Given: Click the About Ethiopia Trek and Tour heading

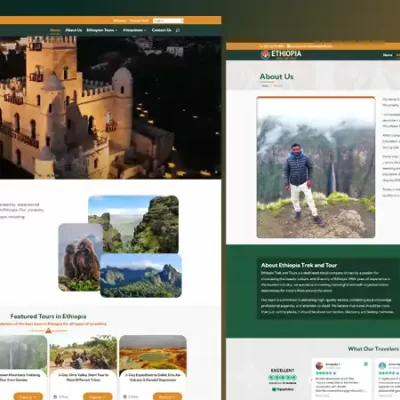Looking at the screenshot, I should 299,265.
